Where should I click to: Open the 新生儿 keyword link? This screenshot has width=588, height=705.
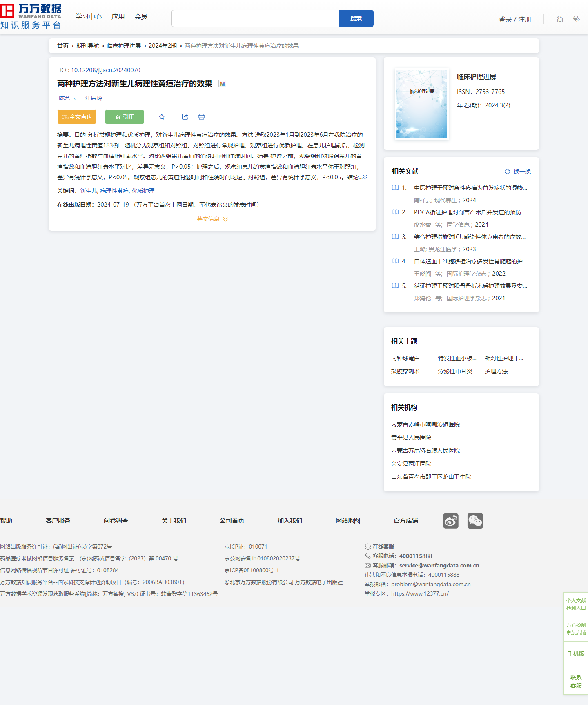click(88, 191)
